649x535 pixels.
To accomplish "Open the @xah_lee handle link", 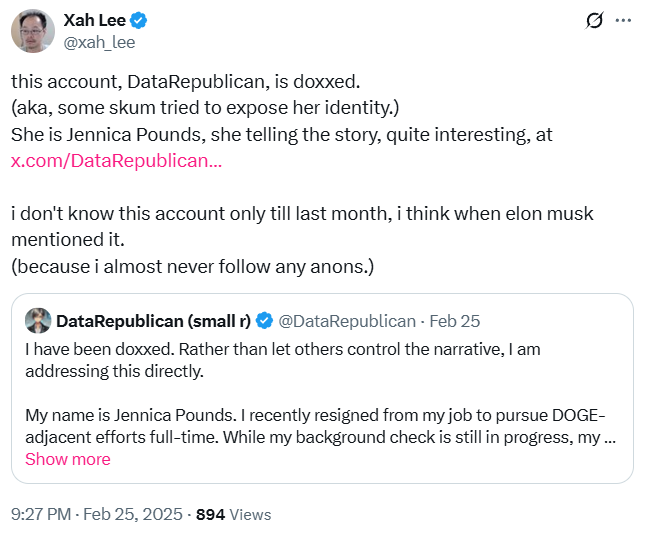I will (x=98, y=42).
